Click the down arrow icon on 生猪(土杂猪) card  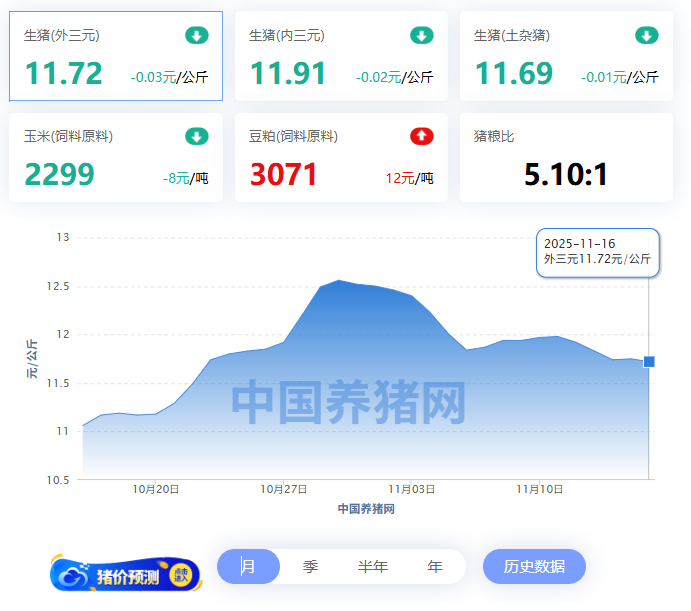click(647, 36)
